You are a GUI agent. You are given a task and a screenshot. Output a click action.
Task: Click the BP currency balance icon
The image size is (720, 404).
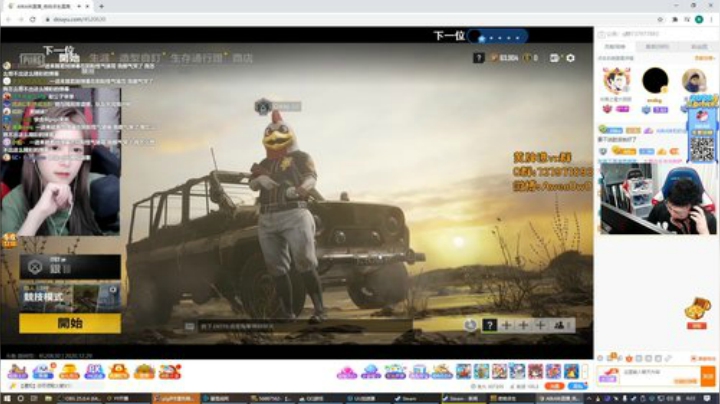pos(494,58)
